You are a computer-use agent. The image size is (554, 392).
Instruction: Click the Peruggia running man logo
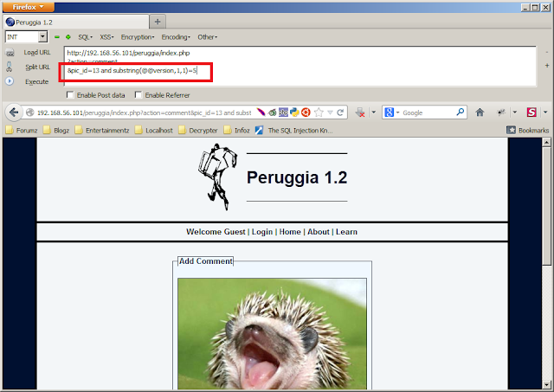217,177
